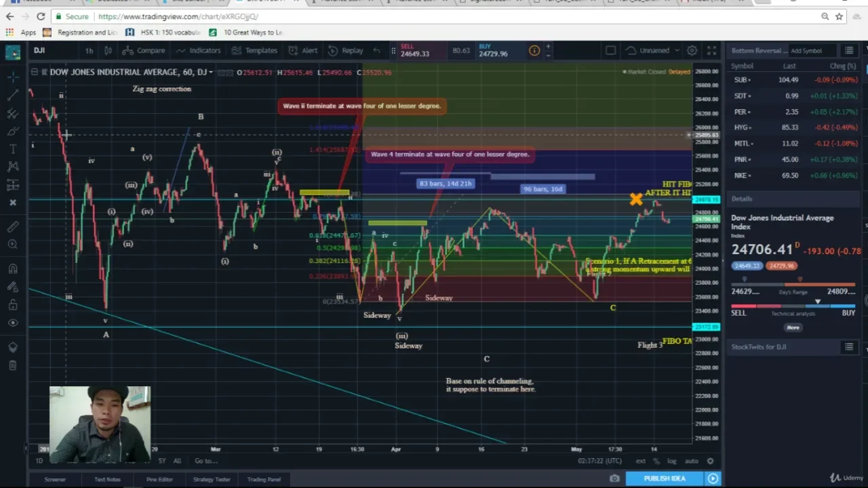868x488 pixels.
Task: Click Go to... date button
Action: 205,461
